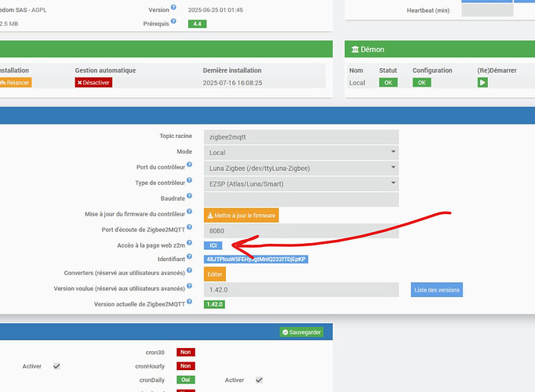Click red Désactiver automatic management button
535x392 pixels.
click(93, 82)
